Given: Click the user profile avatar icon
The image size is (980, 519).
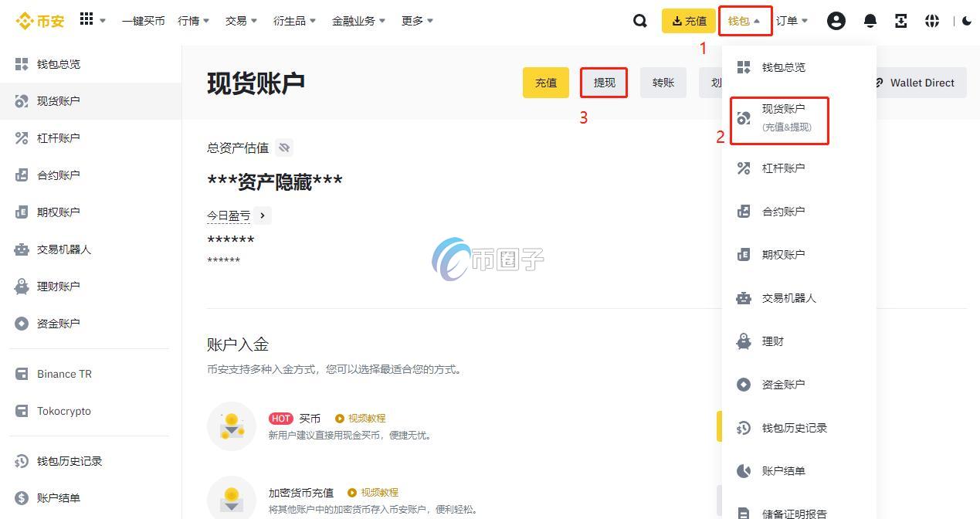Looking at the screenshot, I should click(x=836, y=21).
